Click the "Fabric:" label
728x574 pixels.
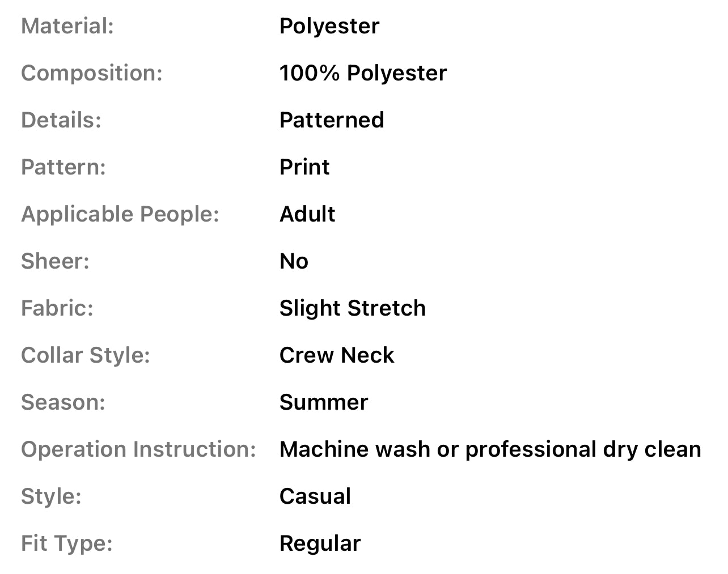pyautogui.click(x=57, y=308)
